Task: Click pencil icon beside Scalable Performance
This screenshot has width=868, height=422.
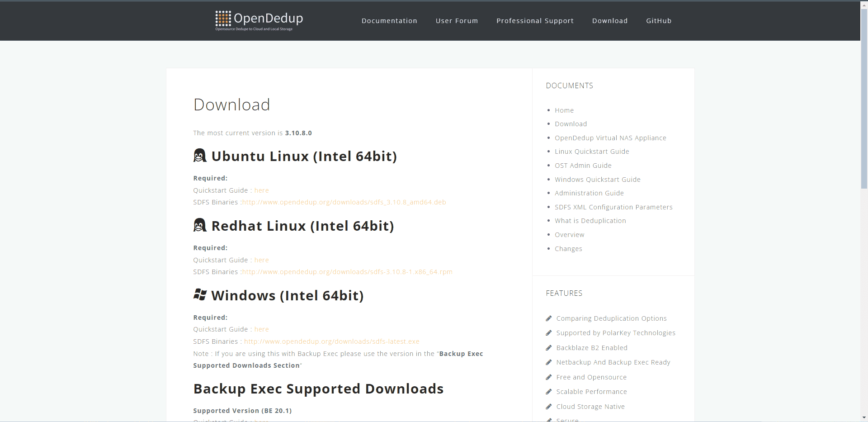Action: click(x=549, y=392)
